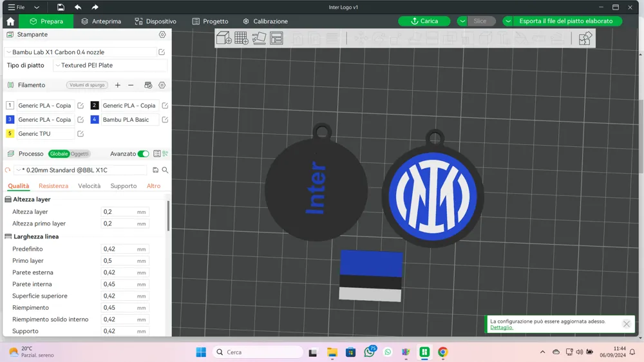Open the dropdown arrow beside Slice
Viewport: 644px width, 362px height.
(x=462, y=21)
